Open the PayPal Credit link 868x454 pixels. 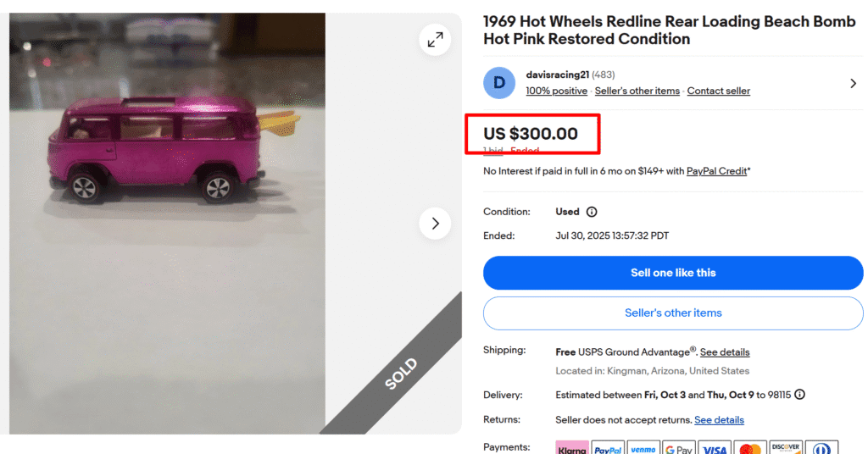[716, 171]
